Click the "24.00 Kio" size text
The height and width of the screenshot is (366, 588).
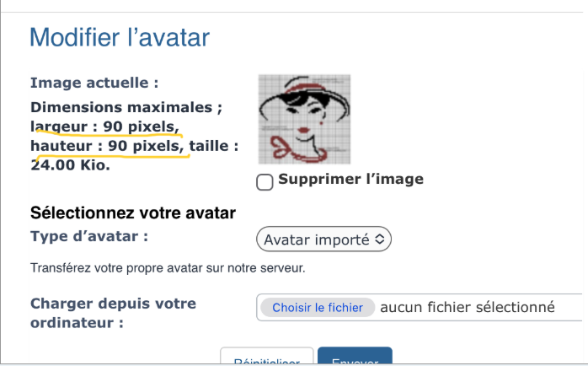70,164
